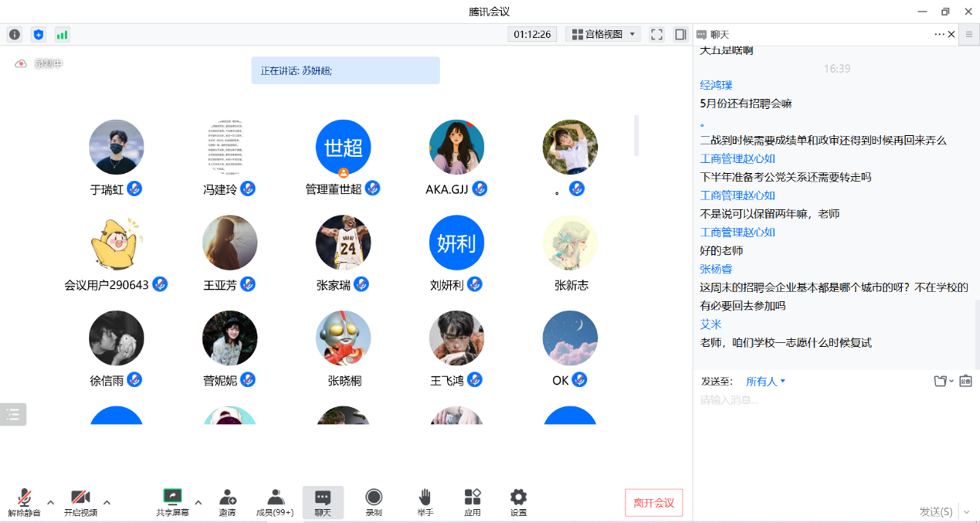
Task: Click 工商管理赵心如 sender name in chat
Action: point(737,158)
